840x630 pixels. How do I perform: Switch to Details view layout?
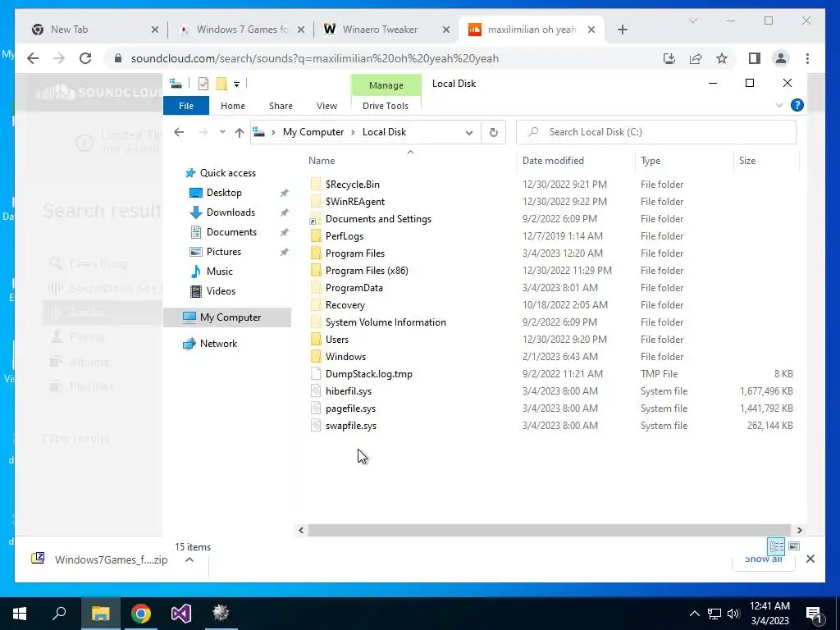click(x=776, y=546)
